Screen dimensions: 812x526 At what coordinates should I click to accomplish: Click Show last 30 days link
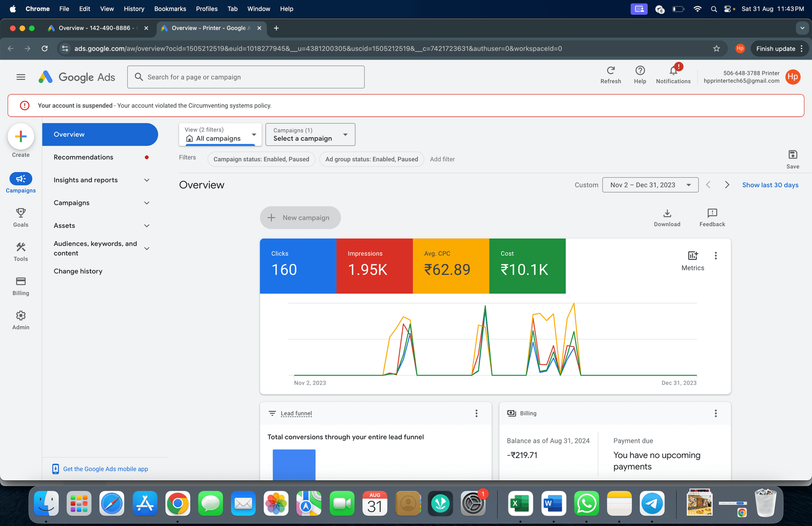[770, 185]
